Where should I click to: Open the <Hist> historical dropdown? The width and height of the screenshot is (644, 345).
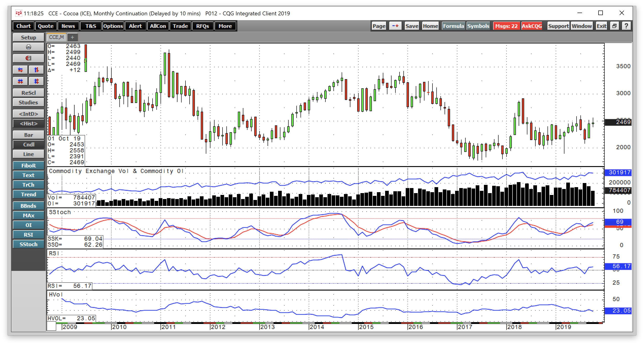(28, 123)
